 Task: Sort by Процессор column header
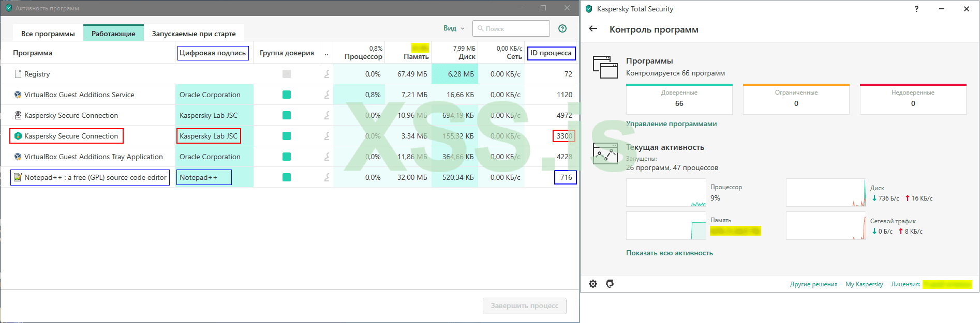[363, 56]
